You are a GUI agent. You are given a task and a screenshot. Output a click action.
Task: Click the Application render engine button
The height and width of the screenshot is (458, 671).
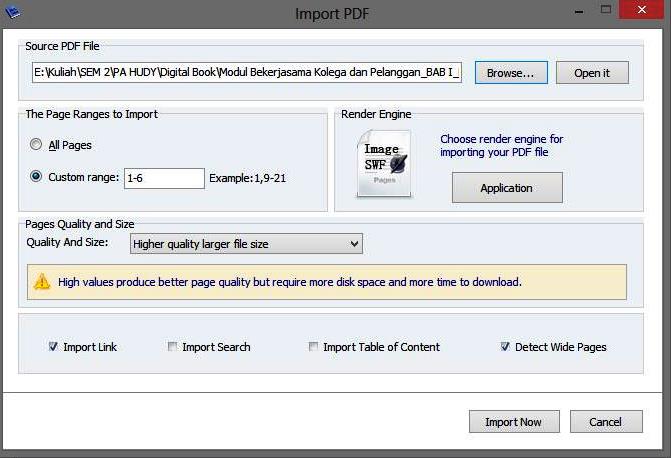507,187
